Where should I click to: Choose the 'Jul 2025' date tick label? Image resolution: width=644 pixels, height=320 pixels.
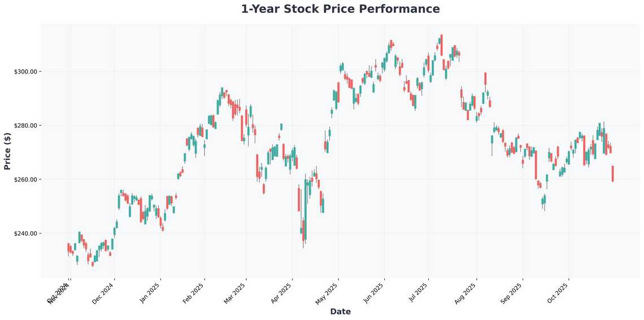point(418,293)
